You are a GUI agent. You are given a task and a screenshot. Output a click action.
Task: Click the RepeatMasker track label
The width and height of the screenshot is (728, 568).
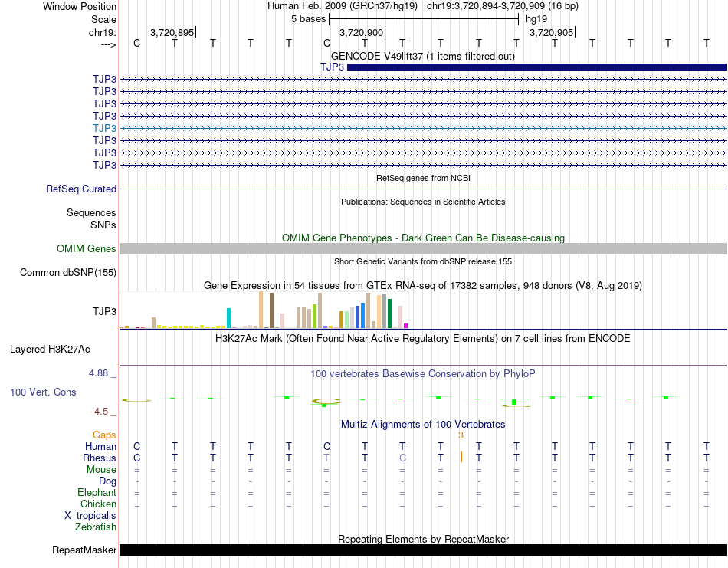click(84, 550)
